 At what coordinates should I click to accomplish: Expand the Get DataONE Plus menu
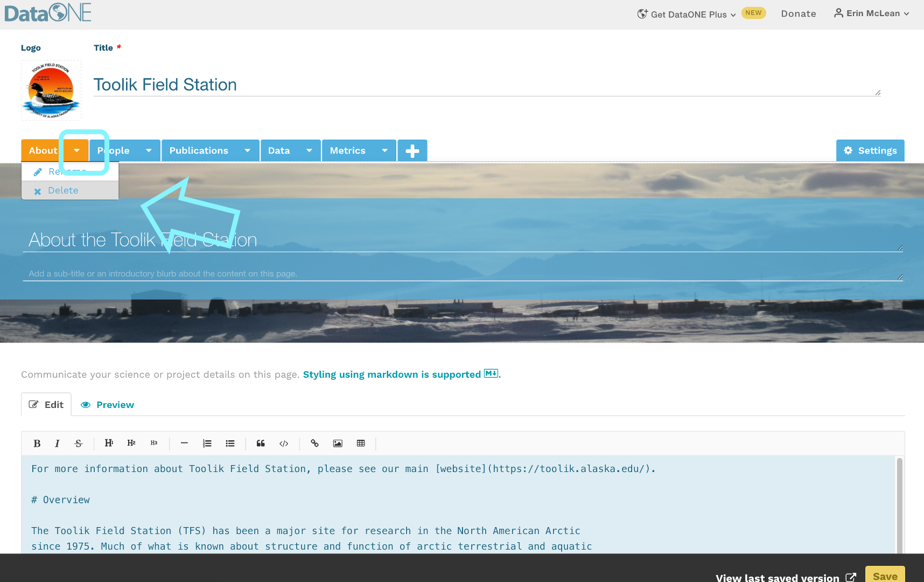click(686, 14)
